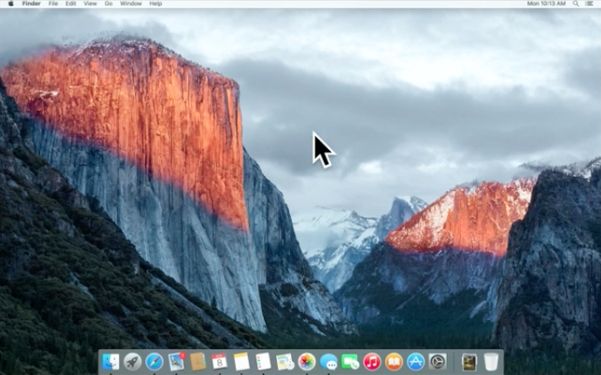Open Contacts brown book icon in Dock
The width and height of the screenshot is (601, 375).
pyautogui.click(x=198, y=362)
